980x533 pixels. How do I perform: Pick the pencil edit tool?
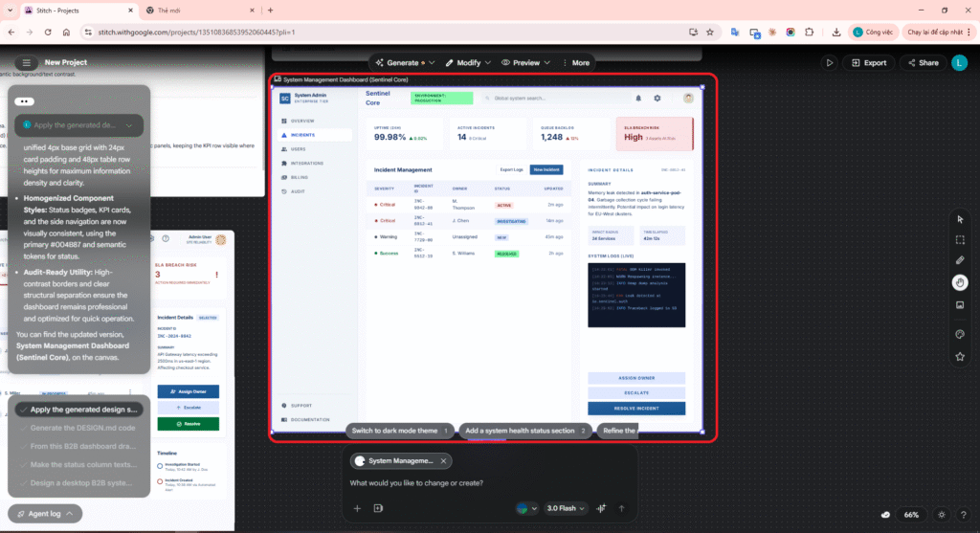click(960, 260)
